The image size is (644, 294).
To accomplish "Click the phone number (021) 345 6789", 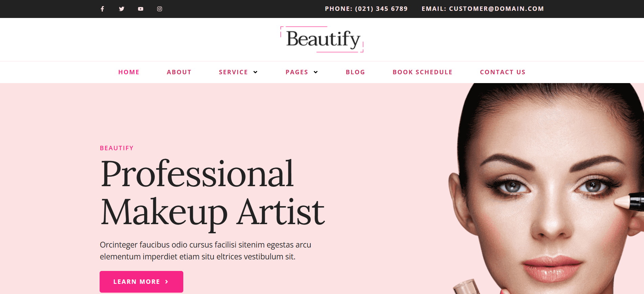I will tap(381, 9).
